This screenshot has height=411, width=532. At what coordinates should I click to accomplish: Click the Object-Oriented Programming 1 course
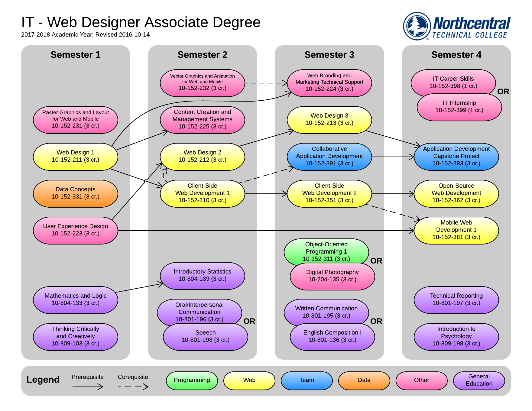tap(326, 250)
